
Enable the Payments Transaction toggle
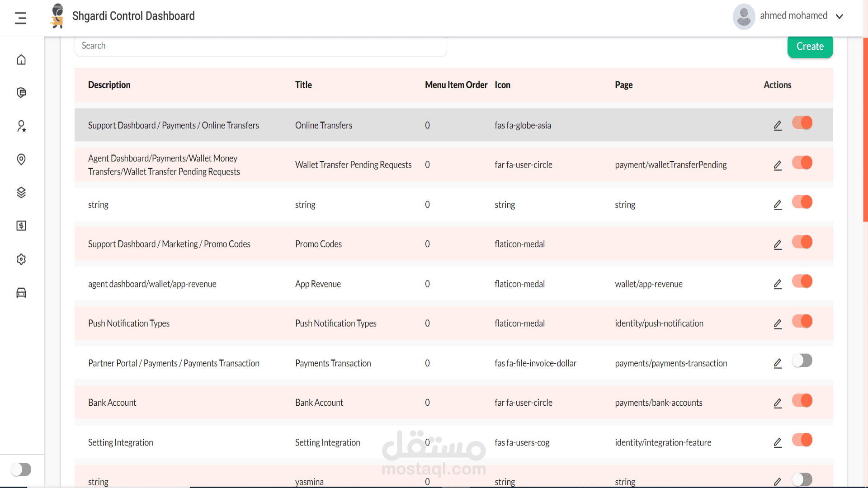pos(802,361)
